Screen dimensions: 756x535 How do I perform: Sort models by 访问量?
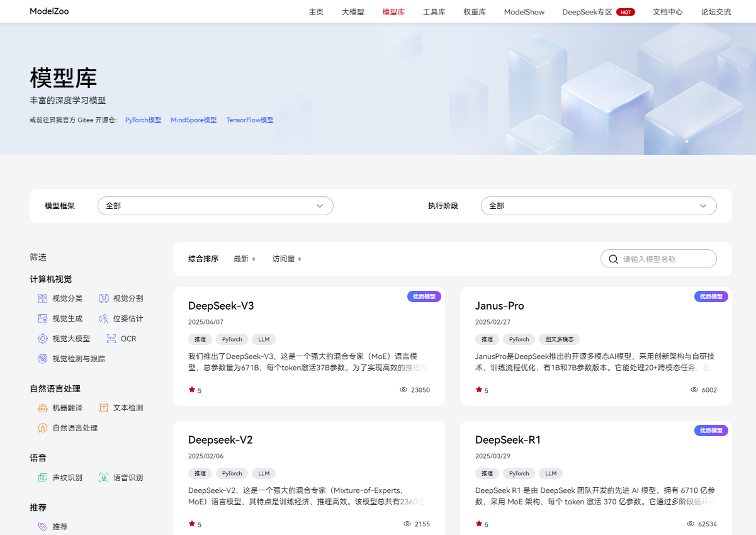click(287, 259)
